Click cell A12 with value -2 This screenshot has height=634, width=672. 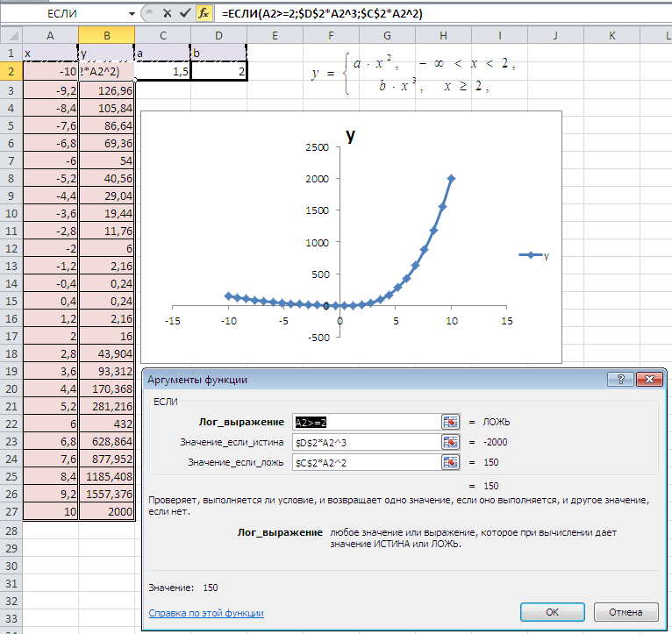coord(51,248)
